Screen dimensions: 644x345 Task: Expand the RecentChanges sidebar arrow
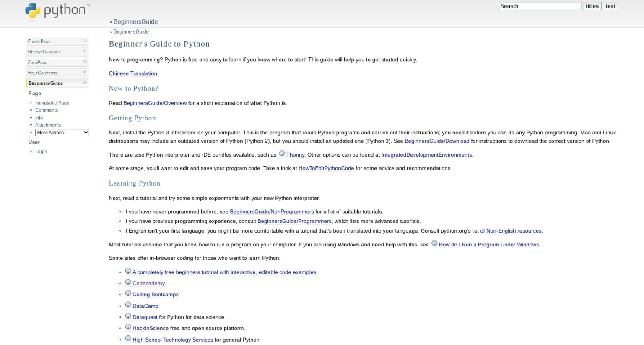(85, 51)
